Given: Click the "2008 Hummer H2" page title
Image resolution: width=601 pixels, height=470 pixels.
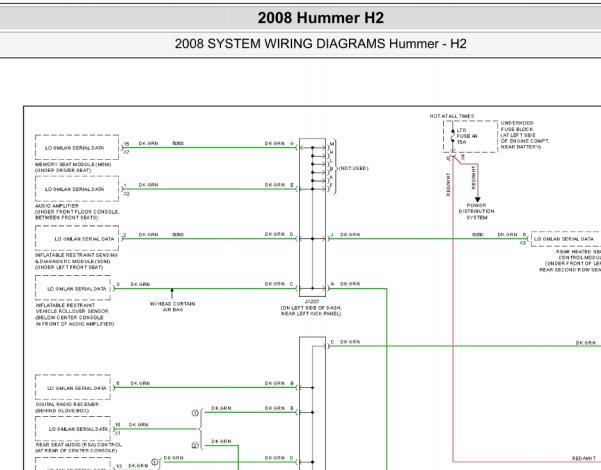Looking at the screenshot, I should 320,18.
